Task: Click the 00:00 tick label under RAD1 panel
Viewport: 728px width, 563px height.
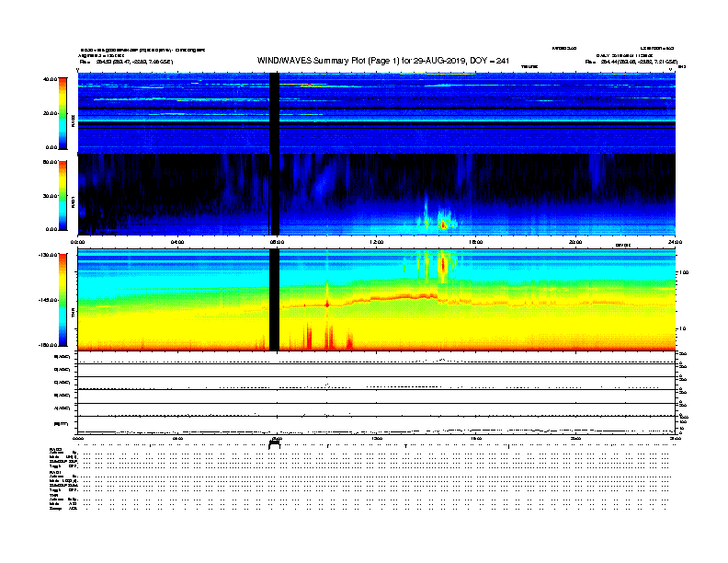Action: 77,242
